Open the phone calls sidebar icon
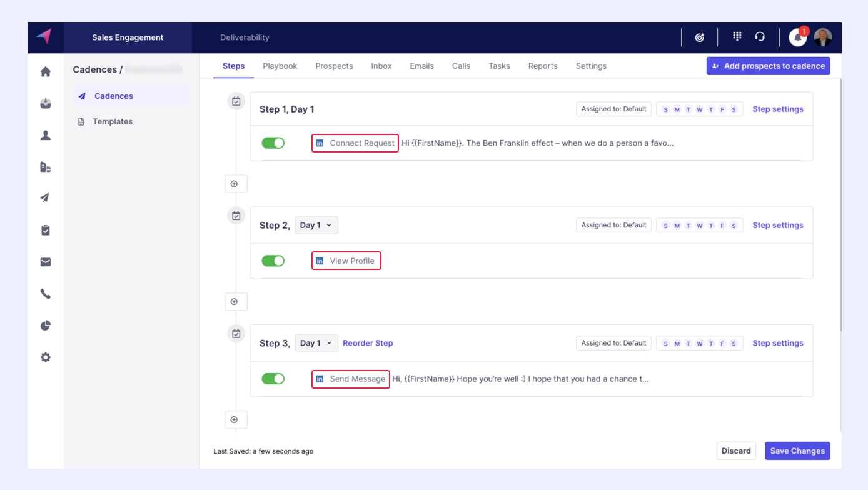The height and width of the screenshot is (490, 868). pyautogui.click(x=46, y=294)
